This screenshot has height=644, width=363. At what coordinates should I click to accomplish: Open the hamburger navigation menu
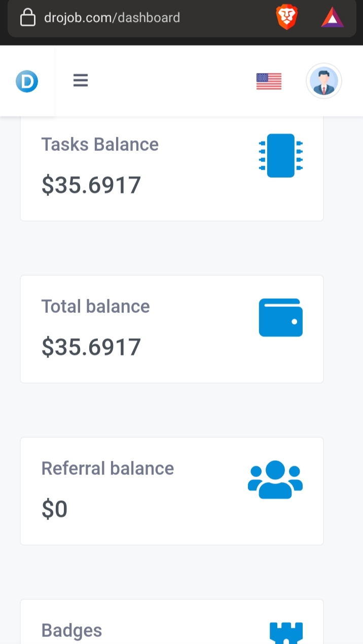click(81, 80)
